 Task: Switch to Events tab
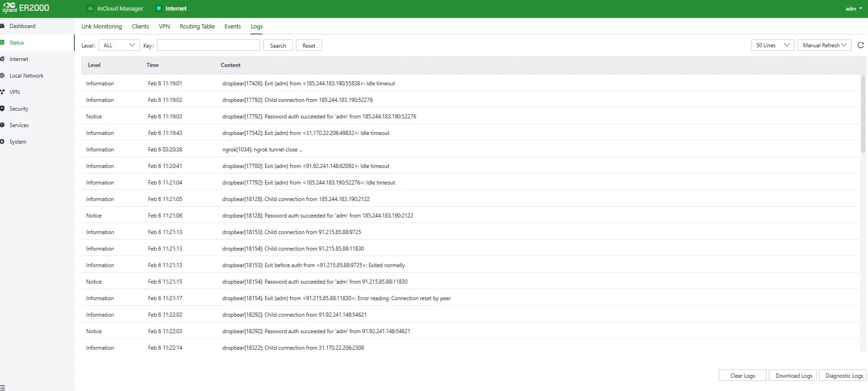click(233, 27)
